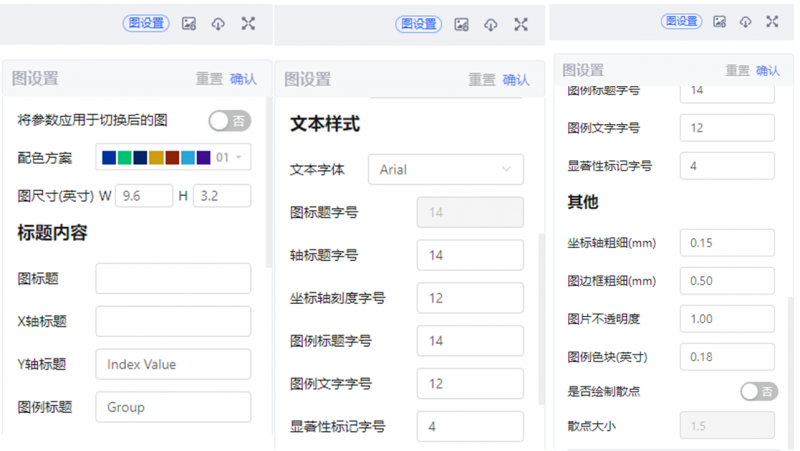Screen dimensions: 800x451
Task: Click the fullscreen expand icon above the 标题内容 panel
Action: pyautogui.click(x=248, y=24)
